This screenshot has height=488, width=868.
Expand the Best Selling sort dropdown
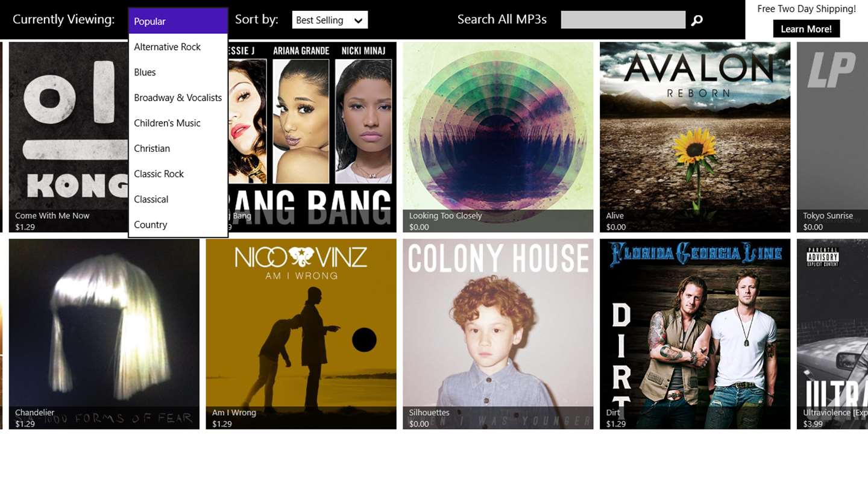pos(330,20)
